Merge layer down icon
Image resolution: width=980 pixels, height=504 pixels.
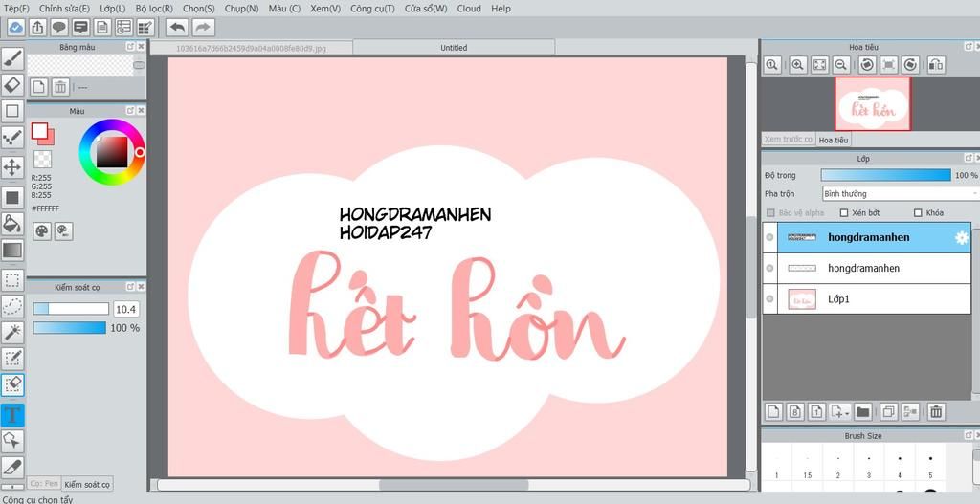click(x=910, y=411)
